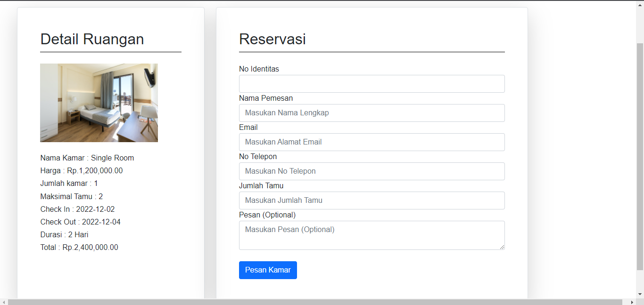Click the Total price text Rp.2,400,000.00

79,247
